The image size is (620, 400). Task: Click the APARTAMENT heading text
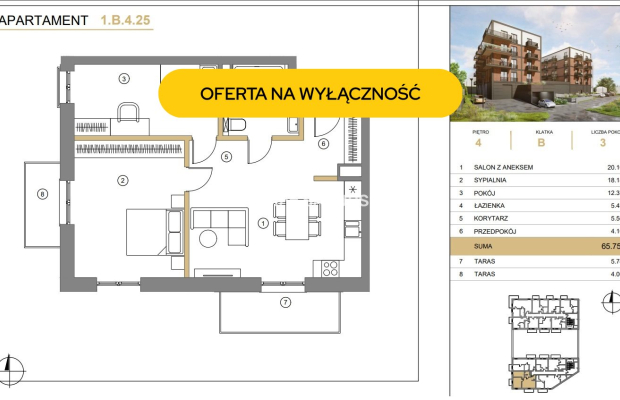44,20
